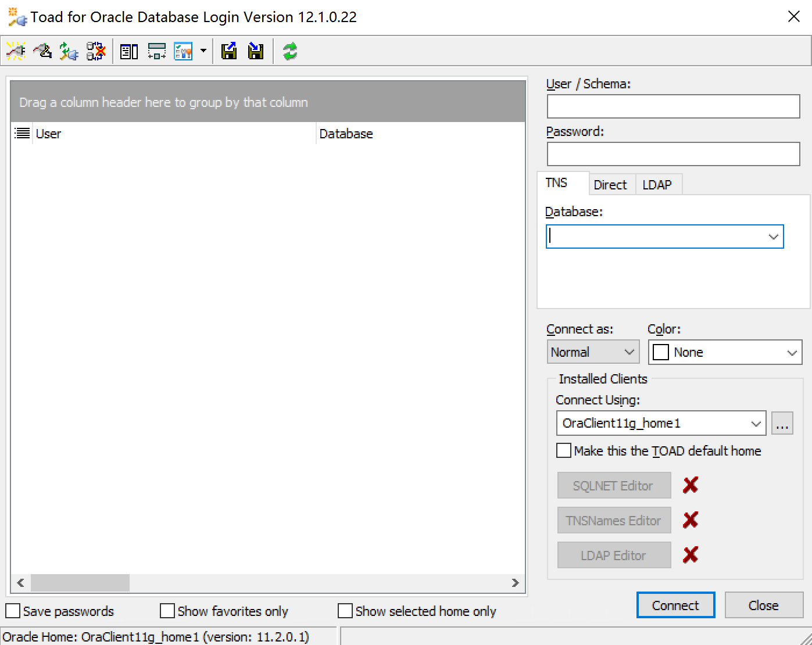
Task: Tick Make this the TOAD default home
Action: pos(564,451)
